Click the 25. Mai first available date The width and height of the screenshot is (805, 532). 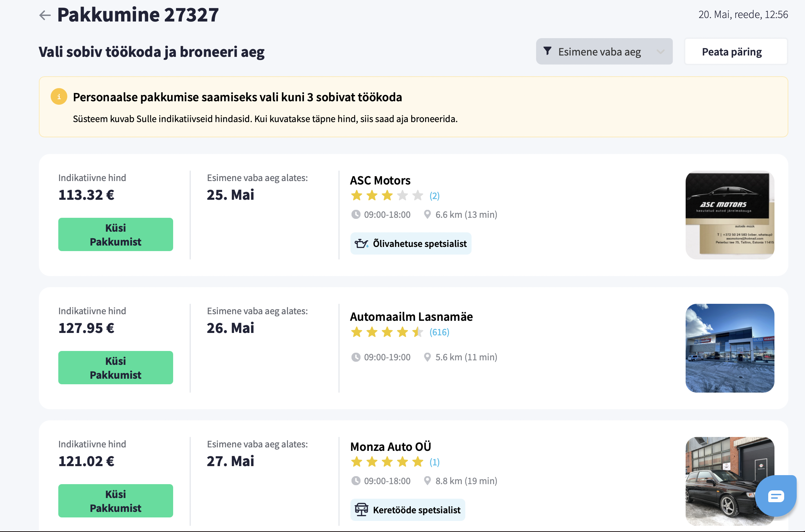pyautogui.click(x=230, y=195)
